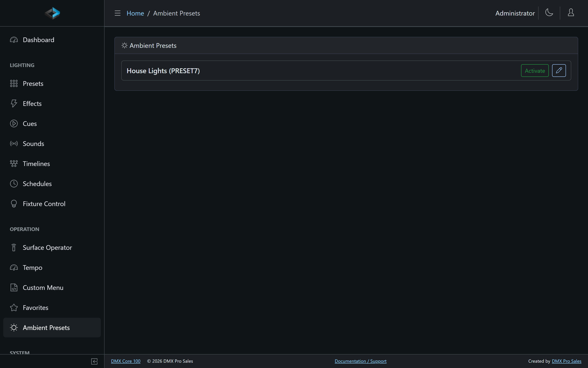Open Documentation / Support link
The width and height of the screenshot is (588, 368).
pos(361,361)
